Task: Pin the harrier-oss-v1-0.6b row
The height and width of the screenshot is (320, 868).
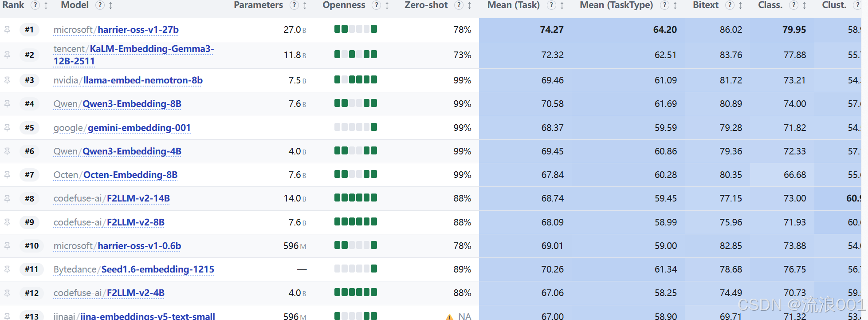Action: (7, 246)
